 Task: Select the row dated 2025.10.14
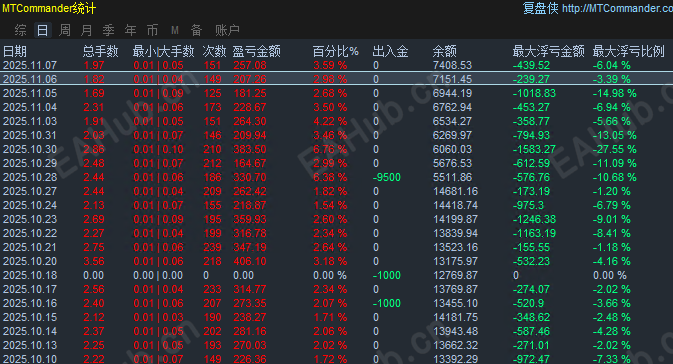(336, 331)
